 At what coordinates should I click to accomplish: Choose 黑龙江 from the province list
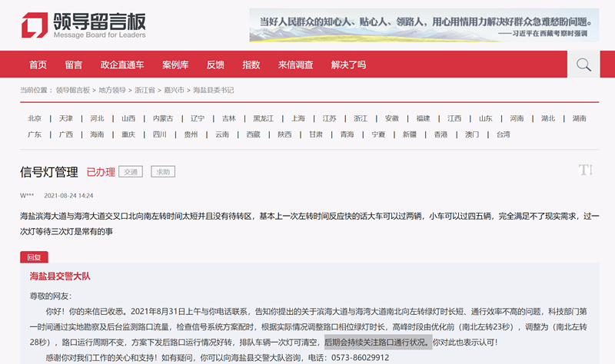pyautogui.click(x=263, y=118)
